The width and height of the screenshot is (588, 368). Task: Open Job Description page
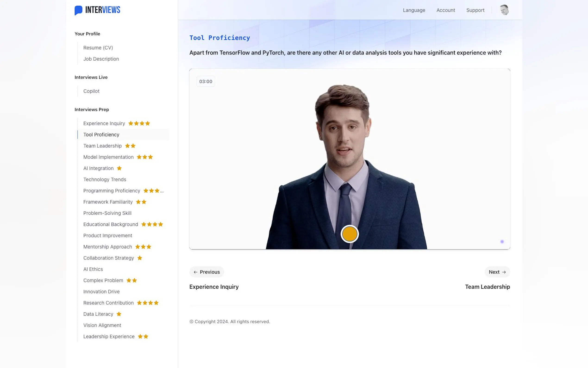(x=101, y=59)
